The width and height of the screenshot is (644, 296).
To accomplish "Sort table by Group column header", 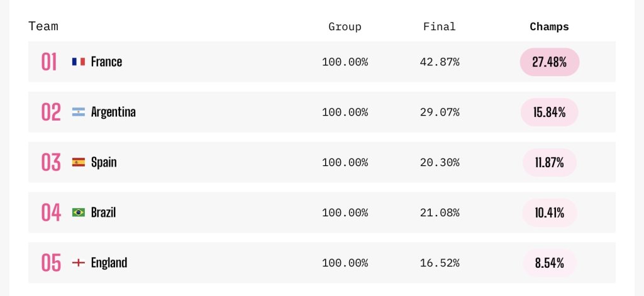I will pos(345,26).
